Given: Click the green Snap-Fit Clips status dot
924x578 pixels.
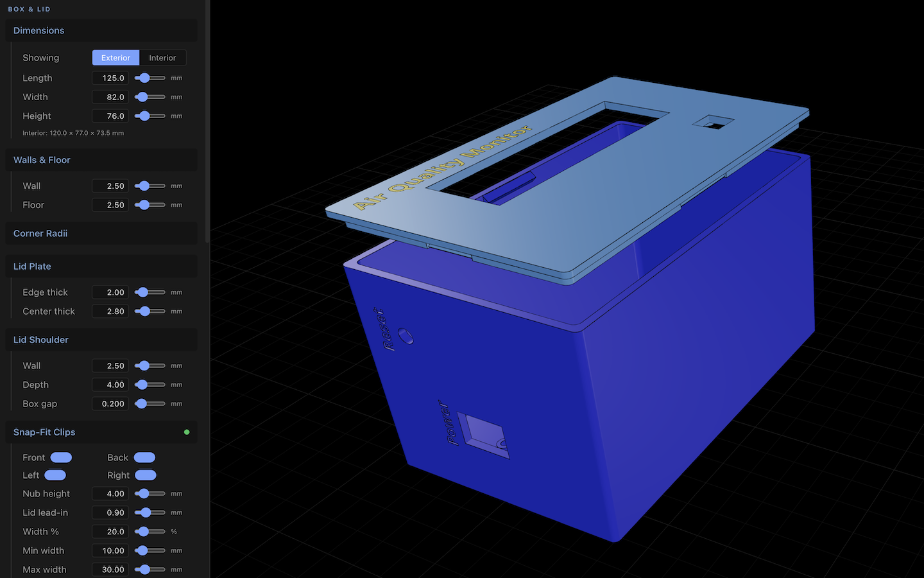Looking at the screenshot, I should tap(187, 432).
